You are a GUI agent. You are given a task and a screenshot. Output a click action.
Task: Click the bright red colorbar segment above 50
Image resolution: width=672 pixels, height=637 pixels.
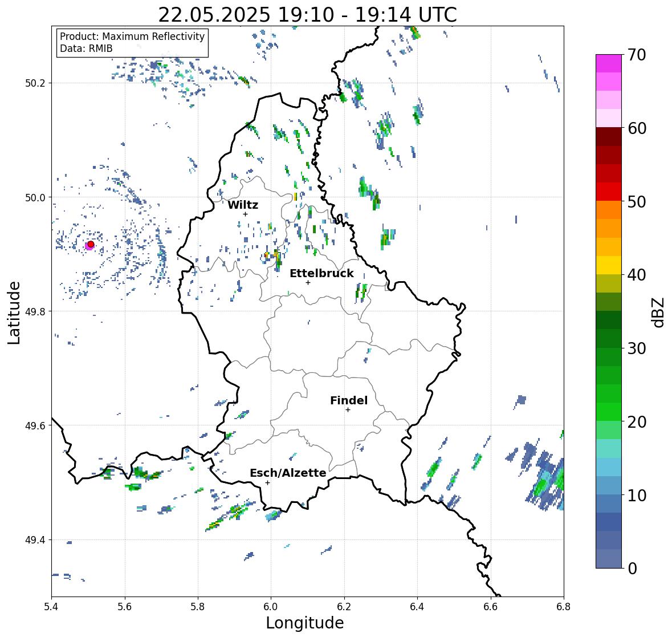click(x=609, y=192)
